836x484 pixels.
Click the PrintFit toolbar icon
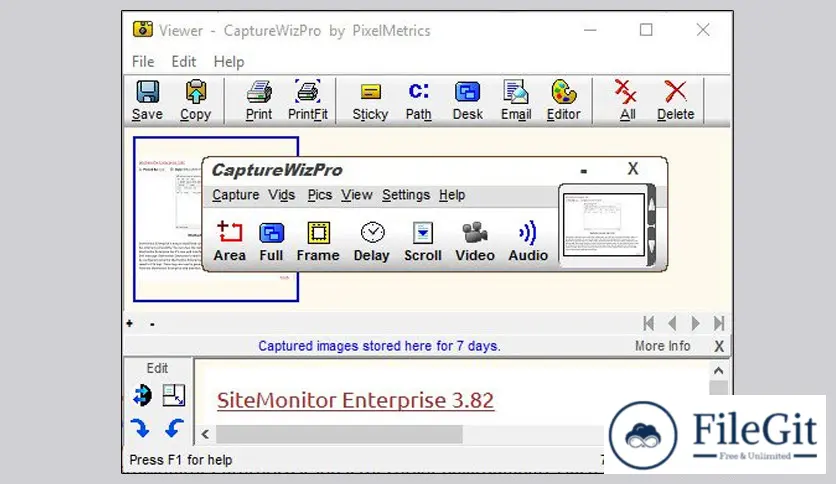coord(308,101)
